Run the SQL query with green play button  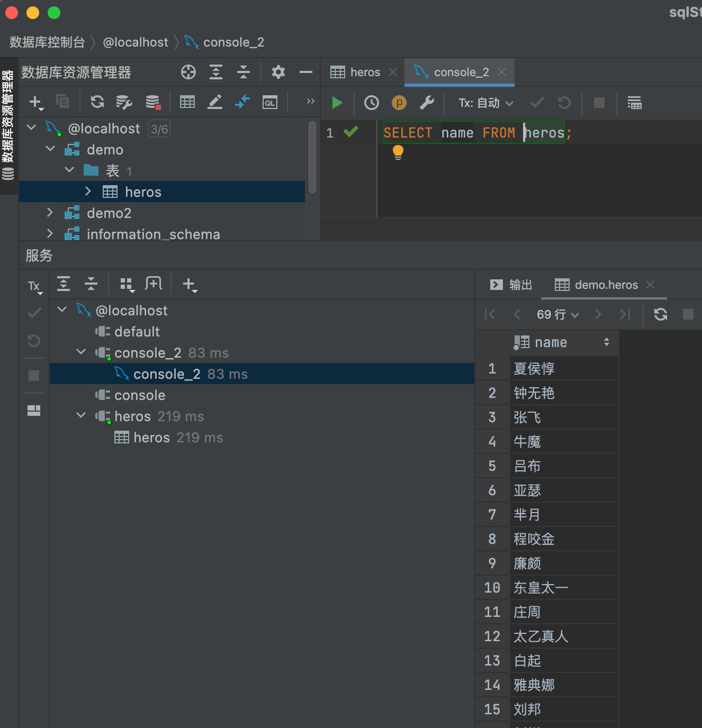tap(337, 103)
